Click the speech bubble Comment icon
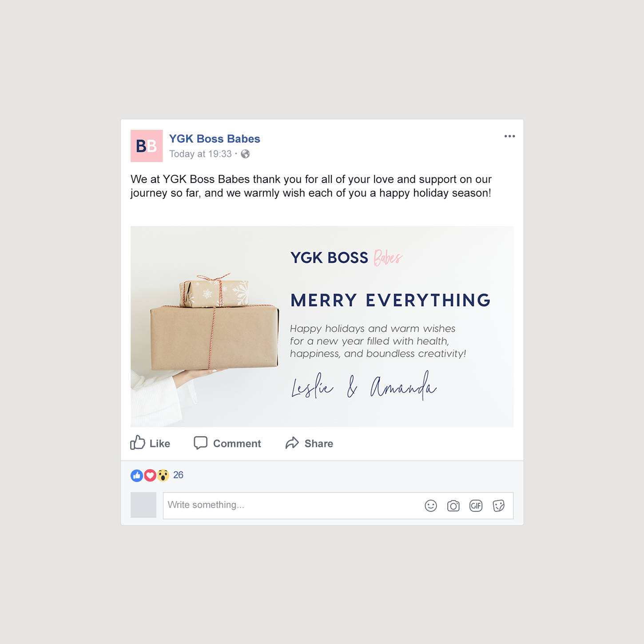The image size is (644, 644). 201,443
